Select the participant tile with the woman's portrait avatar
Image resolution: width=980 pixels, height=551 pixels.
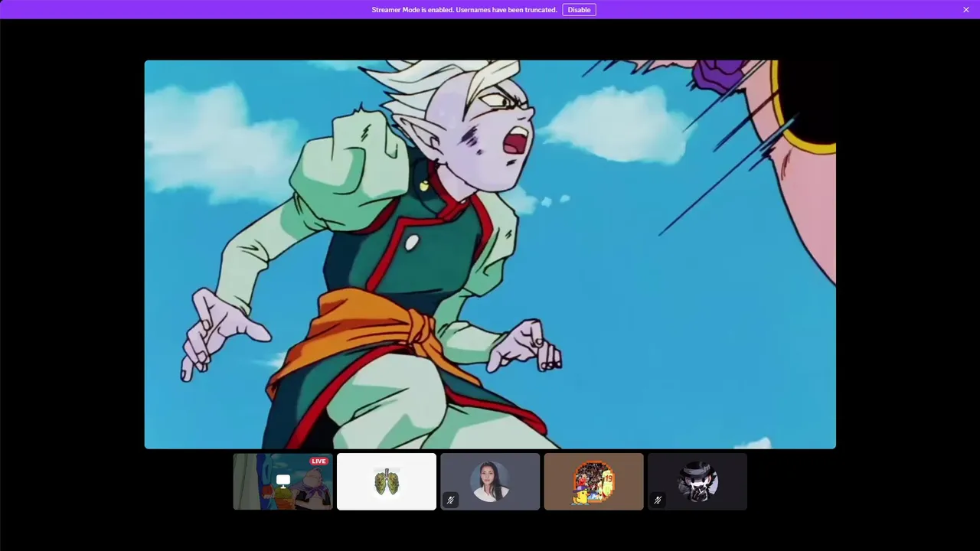[490, 481]
